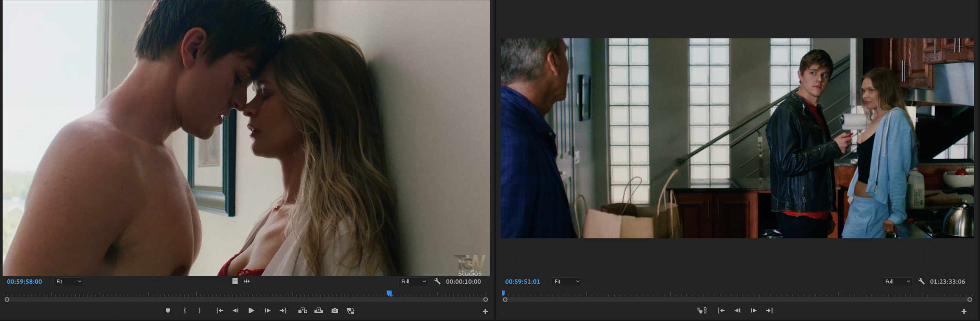Go to In point in the left monitor
The image size is (980, 321).
tap(220, 310)
